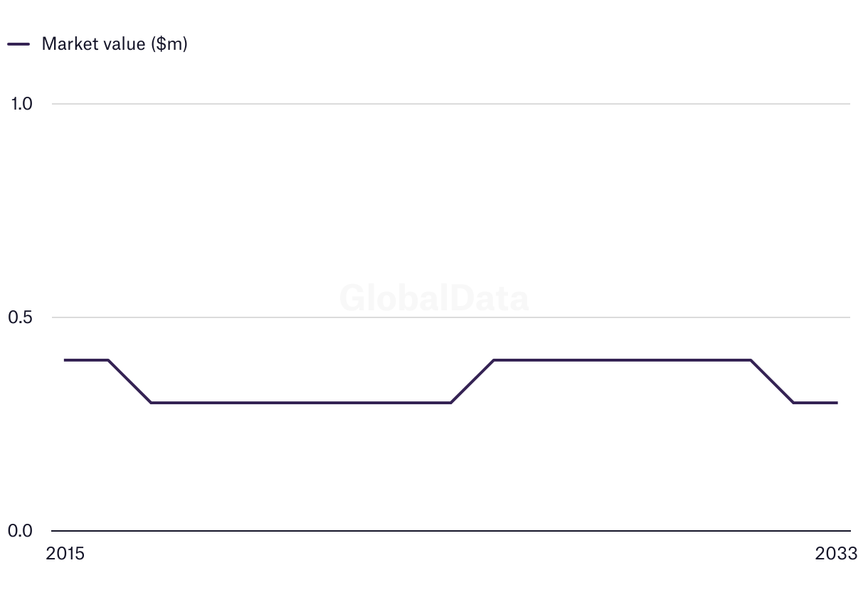Click the top gridline at 1.0
Screen dimensions: 868x595
point(455,104)
